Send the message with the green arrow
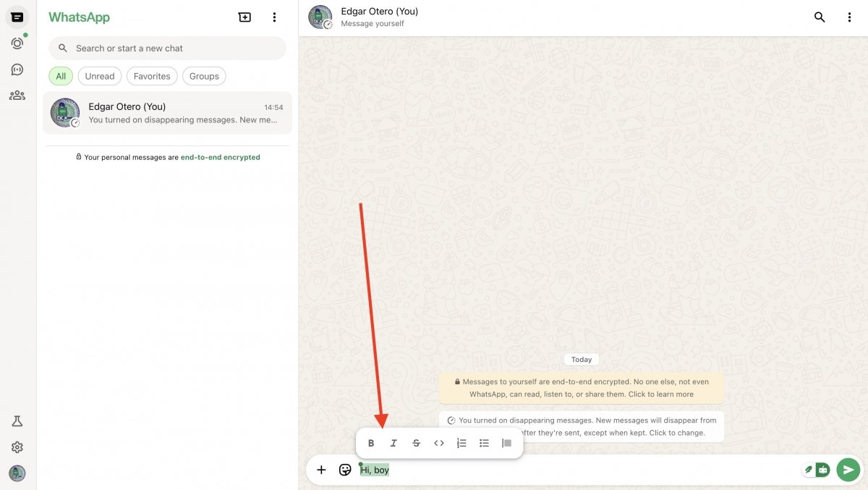This screenshot has width=868, height=490. click(x=848, y=470)
